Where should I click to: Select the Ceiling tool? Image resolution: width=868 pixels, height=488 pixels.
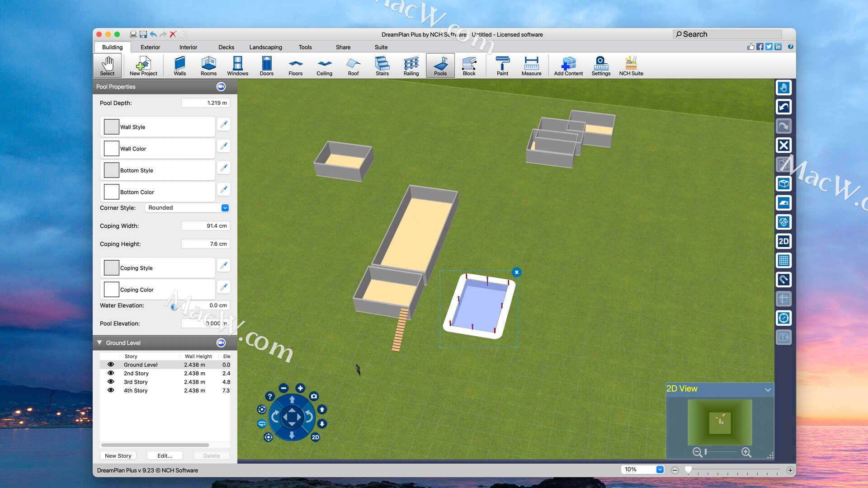tap(324, 66)
